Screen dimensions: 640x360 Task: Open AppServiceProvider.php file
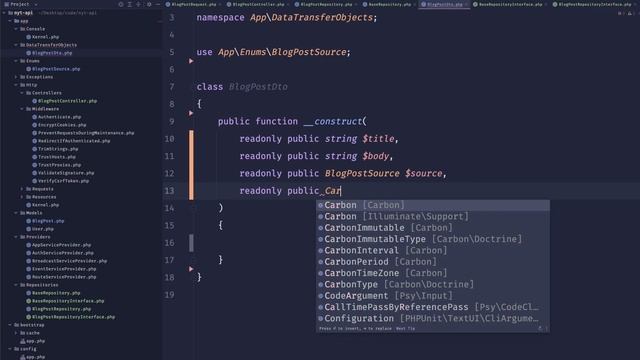[58, 245]
